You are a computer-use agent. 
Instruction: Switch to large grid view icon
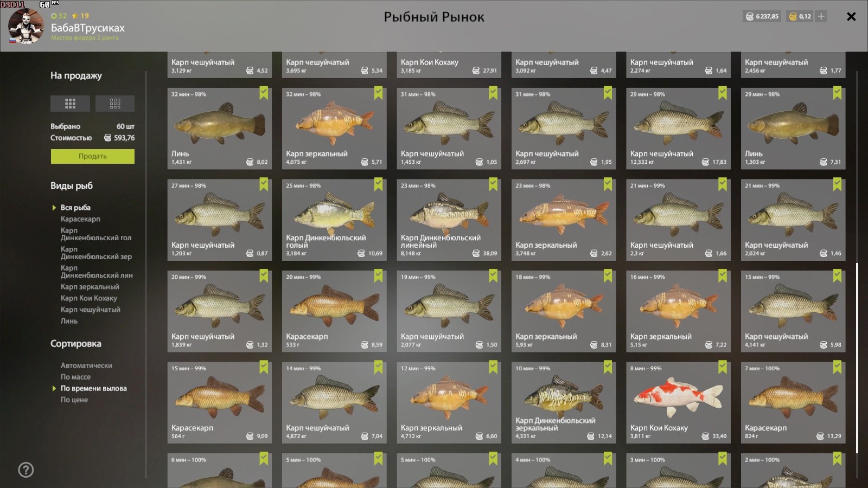pyautogui.click(x=70, y=104)
